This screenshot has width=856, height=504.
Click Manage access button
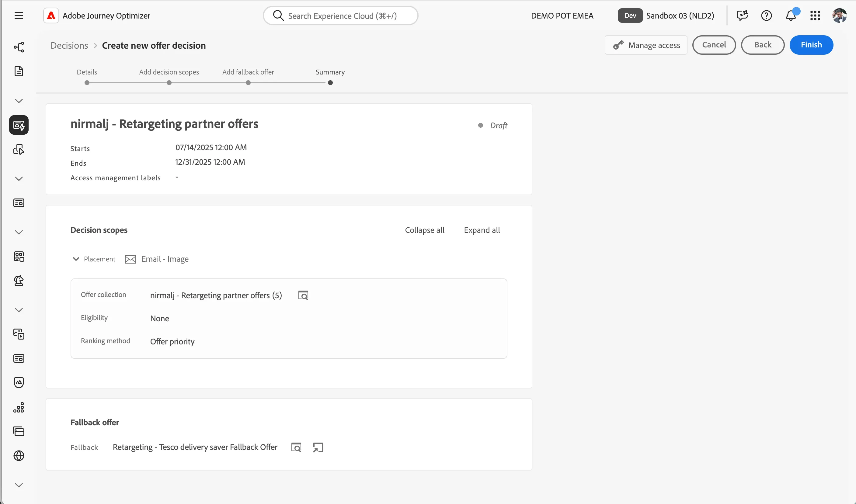[646, 45]
